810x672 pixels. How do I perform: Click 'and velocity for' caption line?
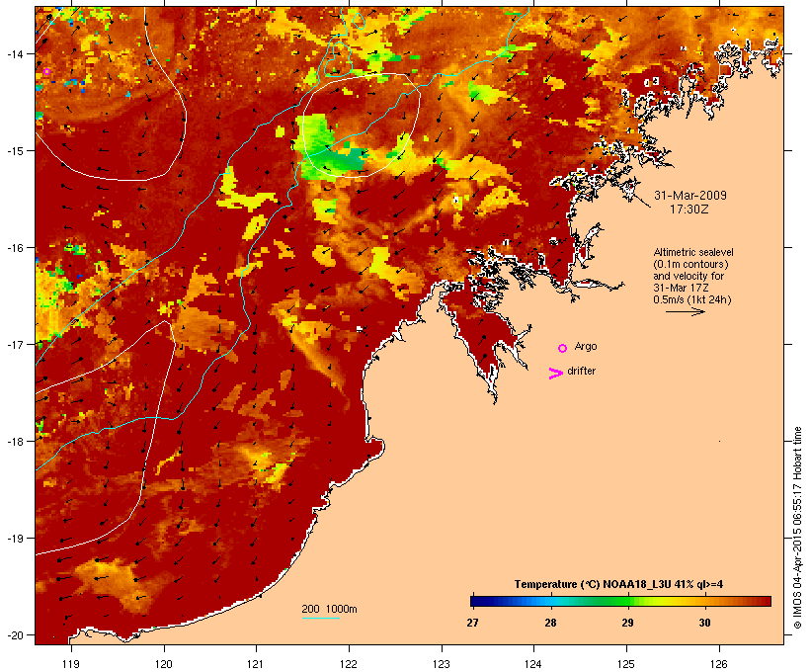click(x=688, y=276)
